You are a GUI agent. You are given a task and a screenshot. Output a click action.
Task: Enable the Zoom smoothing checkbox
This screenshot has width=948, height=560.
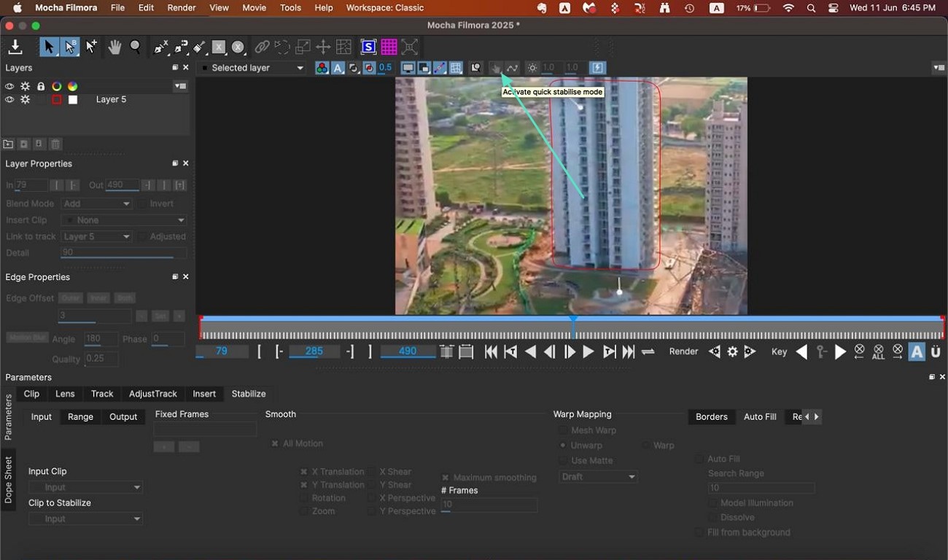click(303, 511)
